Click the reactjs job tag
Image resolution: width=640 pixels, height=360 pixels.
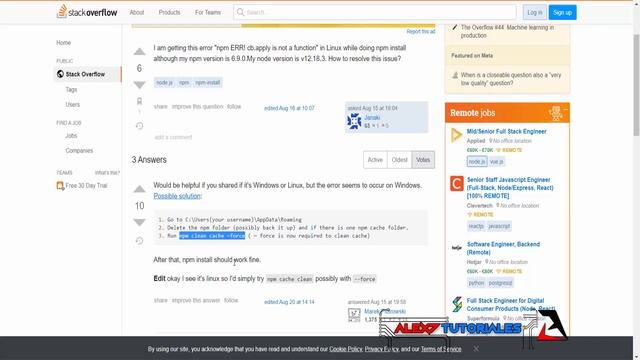[476, 226]
